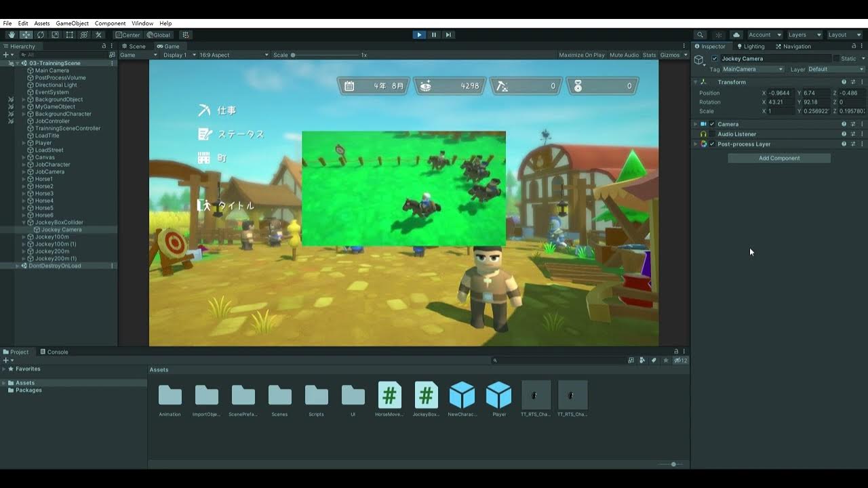Open the Inspector panel options menu
The image size is (868, 488).
(x=862, y=46)
